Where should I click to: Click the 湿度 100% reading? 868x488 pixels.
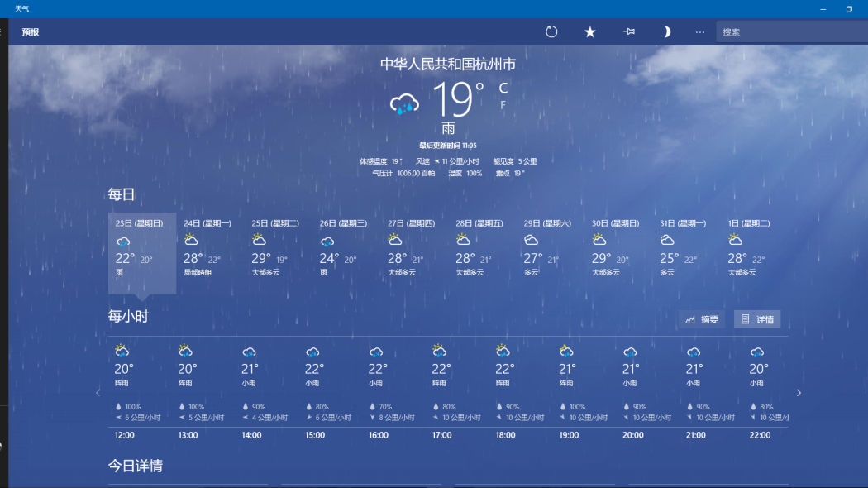465,174
